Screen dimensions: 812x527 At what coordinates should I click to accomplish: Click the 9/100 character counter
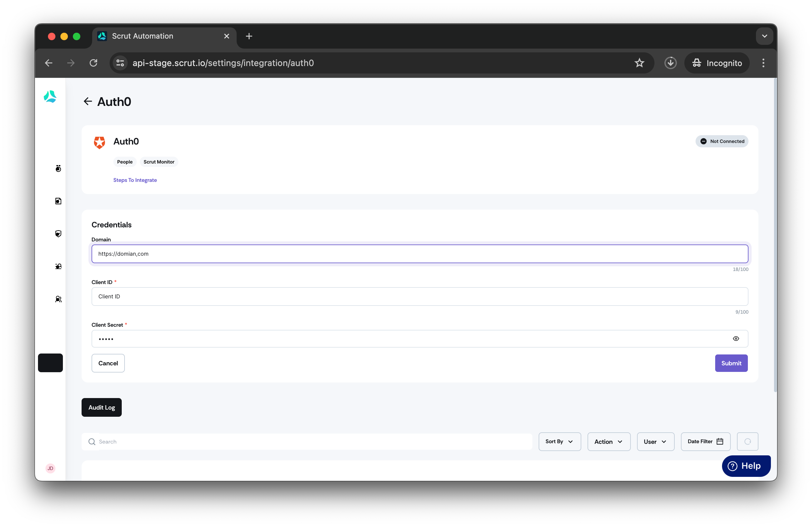coord(742,312)
